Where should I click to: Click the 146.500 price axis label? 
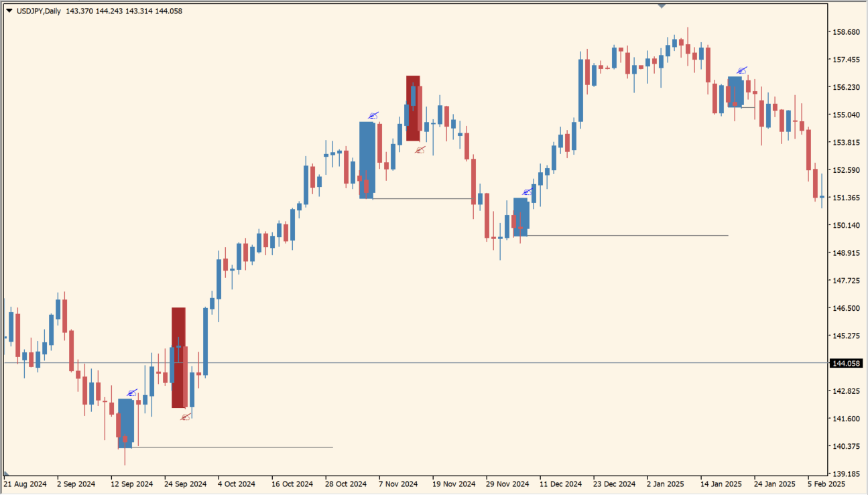(846, 308)
